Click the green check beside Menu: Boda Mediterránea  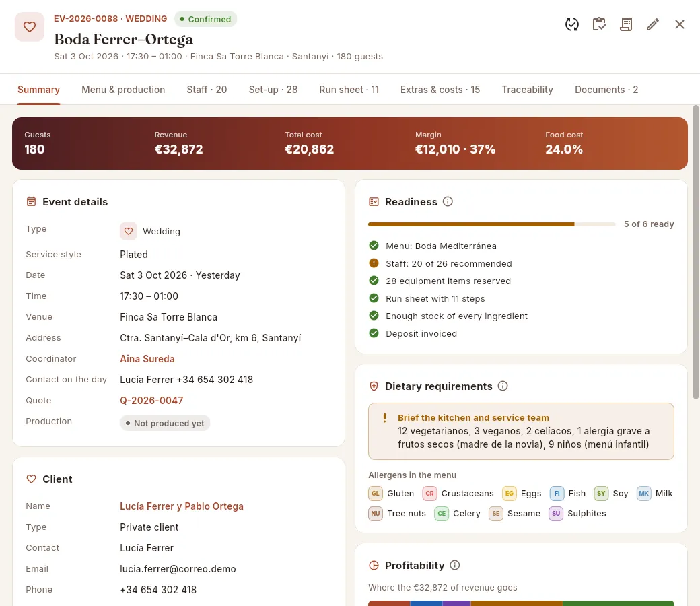click(x=374, y=246)
